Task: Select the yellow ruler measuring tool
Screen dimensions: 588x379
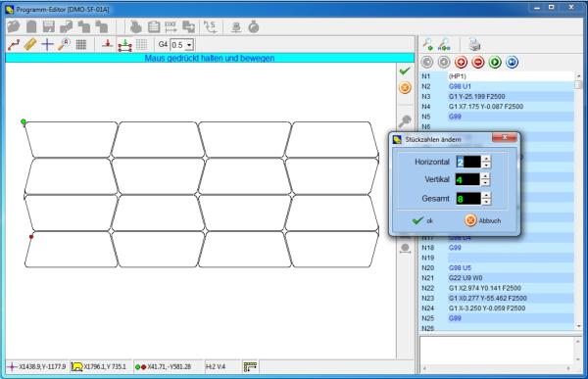Action: (30, 45)
